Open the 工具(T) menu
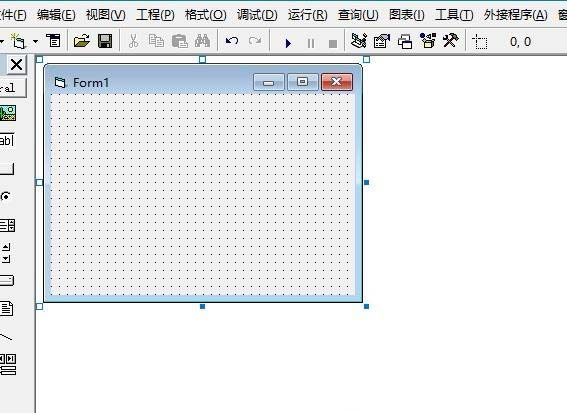This screenshot has width=567, height=413. click(454, 15)
